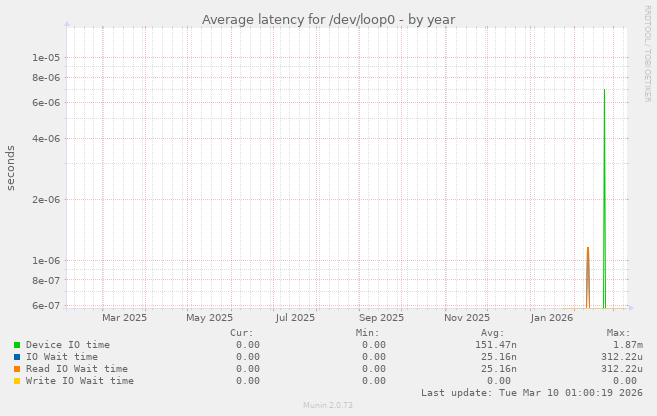
Task: Click the 'Mar 2025' x-axis label
Action: [x=124, y=318]
